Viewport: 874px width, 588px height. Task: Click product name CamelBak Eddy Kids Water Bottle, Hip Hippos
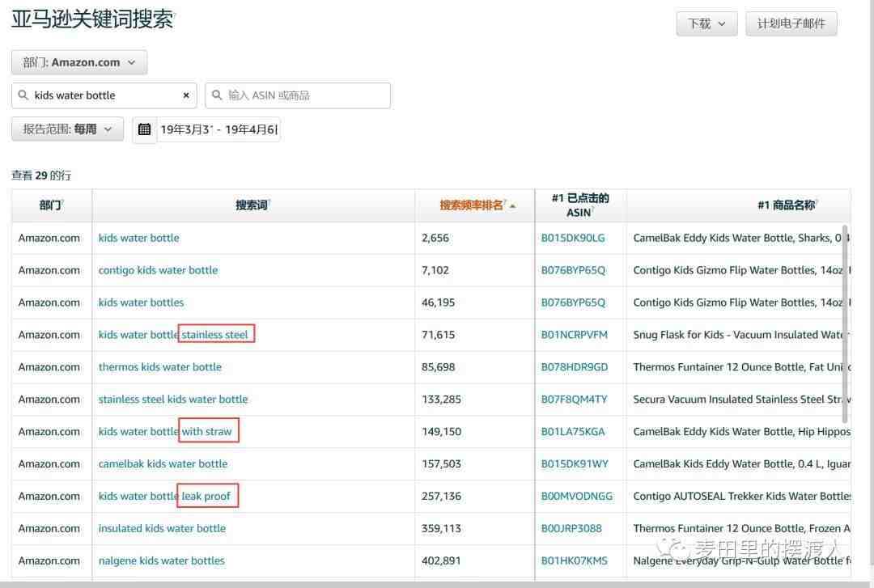coord(742,432)
